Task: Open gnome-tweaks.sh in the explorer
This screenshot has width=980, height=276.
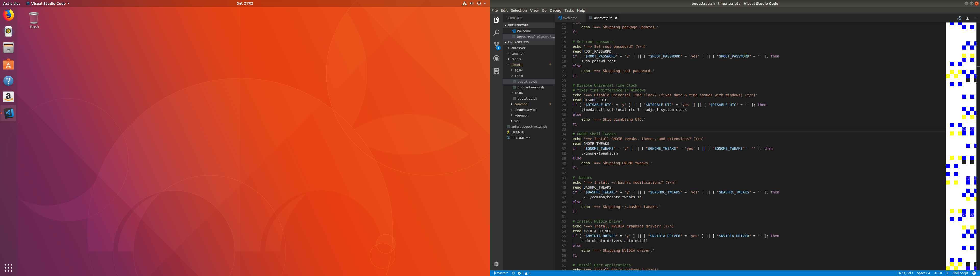Action: pyautogui.click(x=529, y=87)
